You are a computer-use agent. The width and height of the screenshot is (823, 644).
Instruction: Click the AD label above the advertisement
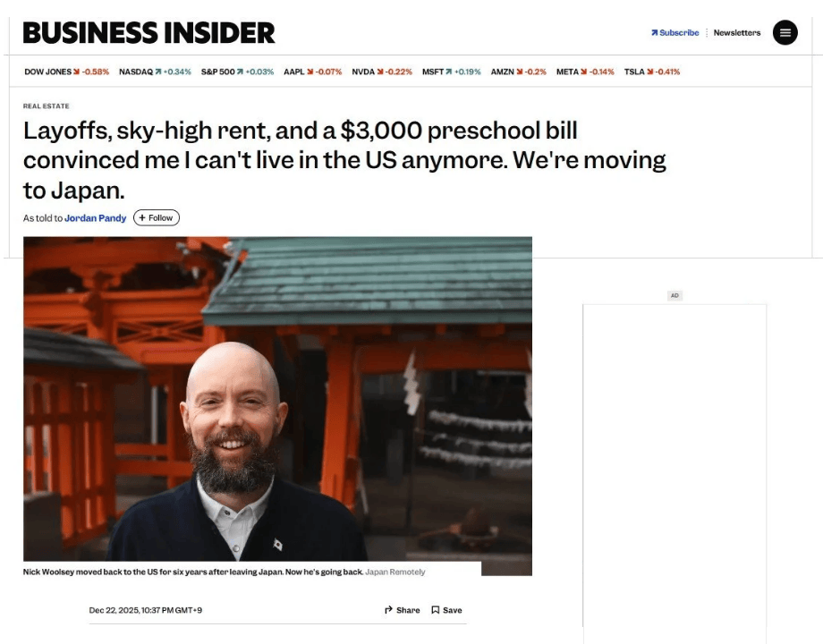[x=675, y=295]
